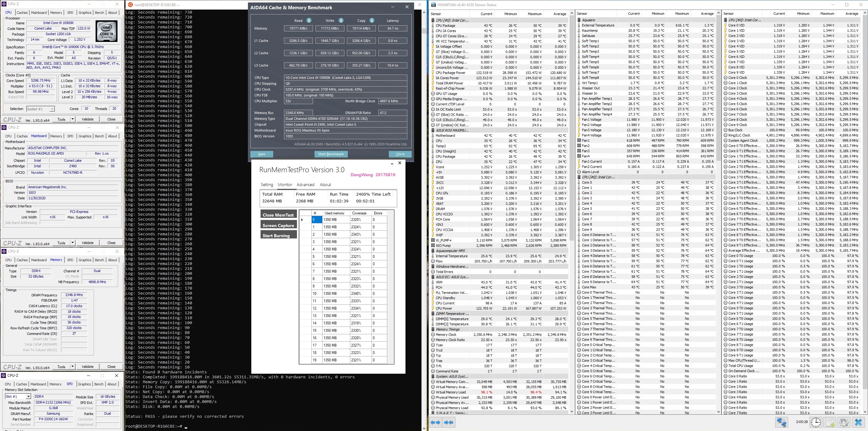Image resolution: width=868 pixels, height=431 pixels.
Task: Open Tools dropdown arrow in top CPU-Z
Action: click(72, 119)
